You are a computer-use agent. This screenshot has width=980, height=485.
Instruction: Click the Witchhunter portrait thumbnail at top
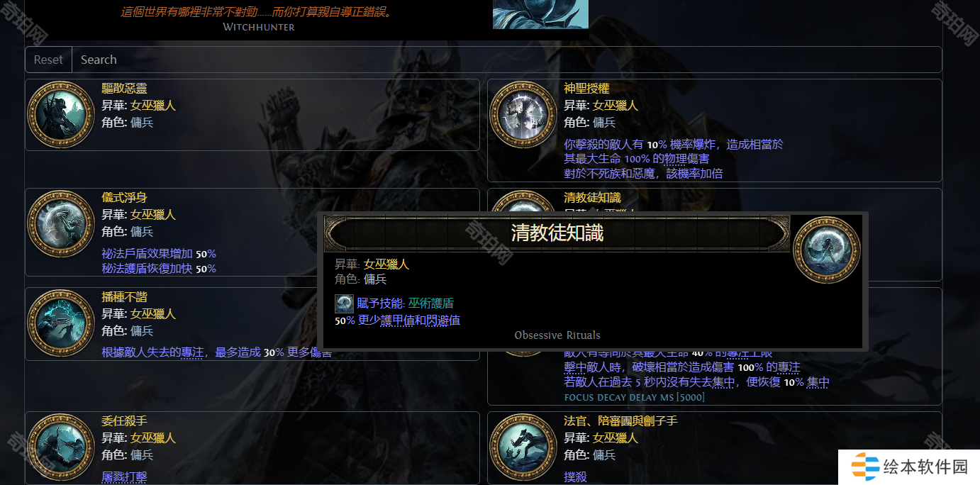point(540,14)
